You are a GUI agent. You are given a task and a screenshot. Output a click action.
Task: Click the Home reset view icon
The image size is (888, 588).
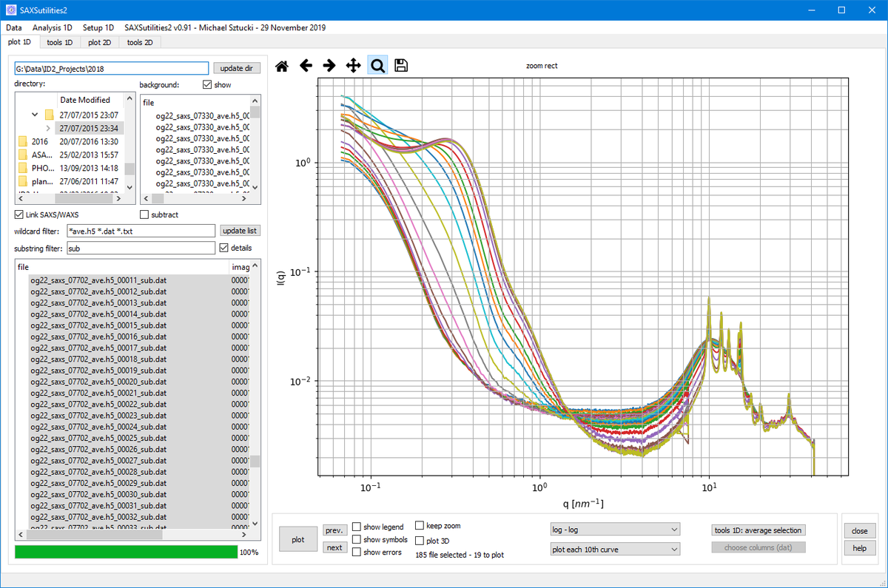[x=281, y=66]
